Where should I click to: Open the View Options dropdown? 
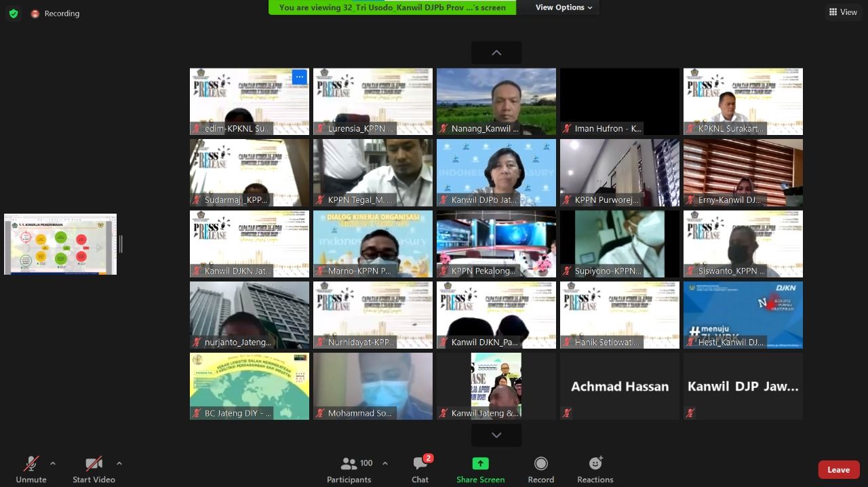coord(564,7)
